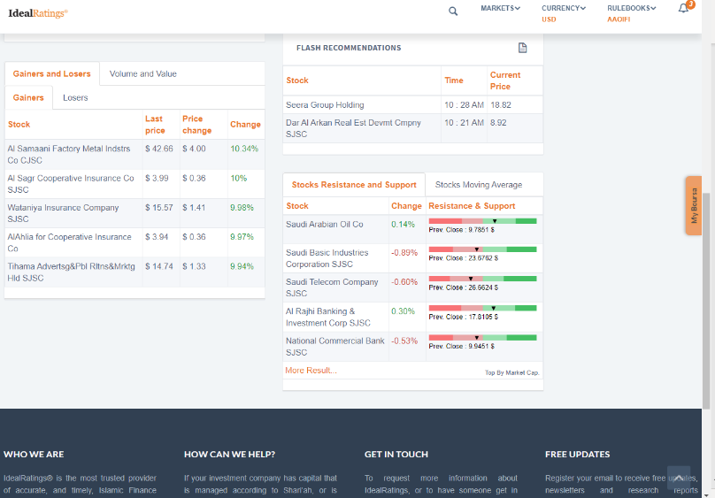
Task: Click the AAOIFI rulebook label
Action: pyautogui.click(x=618, y=19)
